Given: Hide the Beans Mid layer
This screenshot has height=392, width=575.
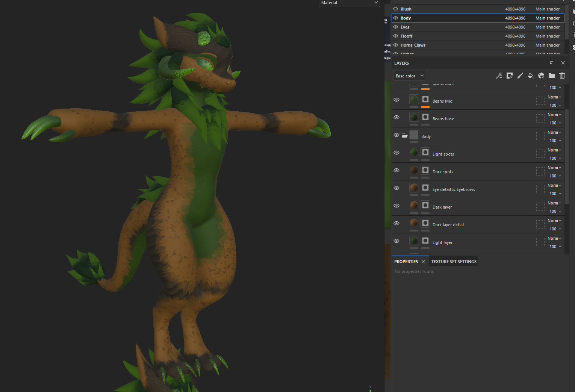Looking at the screenshot, I should 396,100.
